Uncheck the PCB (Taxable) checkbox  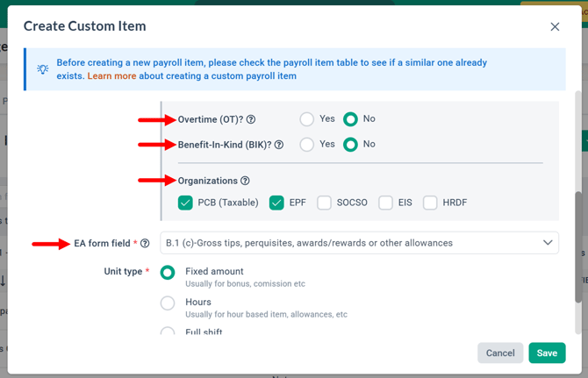(x=185, y=203)
